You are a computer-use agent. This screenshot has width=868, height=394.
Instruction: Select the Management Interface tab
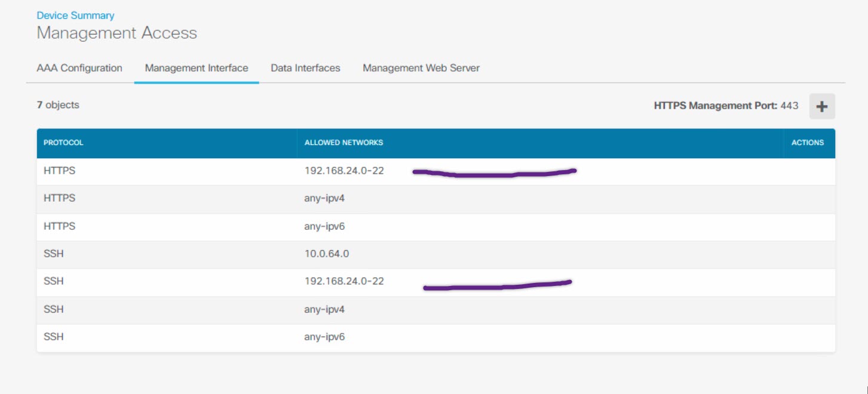196,68
